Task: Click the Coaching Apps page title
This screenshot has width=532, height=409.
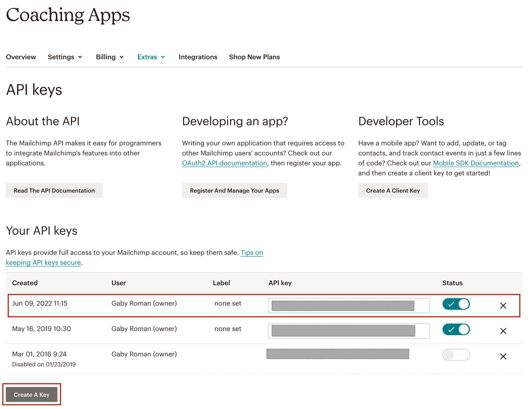Action: [x=68, y=15]
